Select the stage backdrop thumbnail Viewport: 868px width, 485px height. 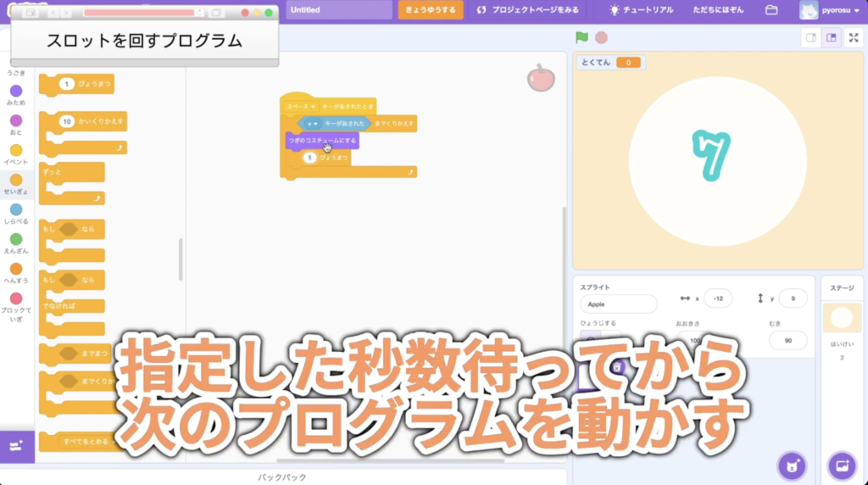(842, 318)
